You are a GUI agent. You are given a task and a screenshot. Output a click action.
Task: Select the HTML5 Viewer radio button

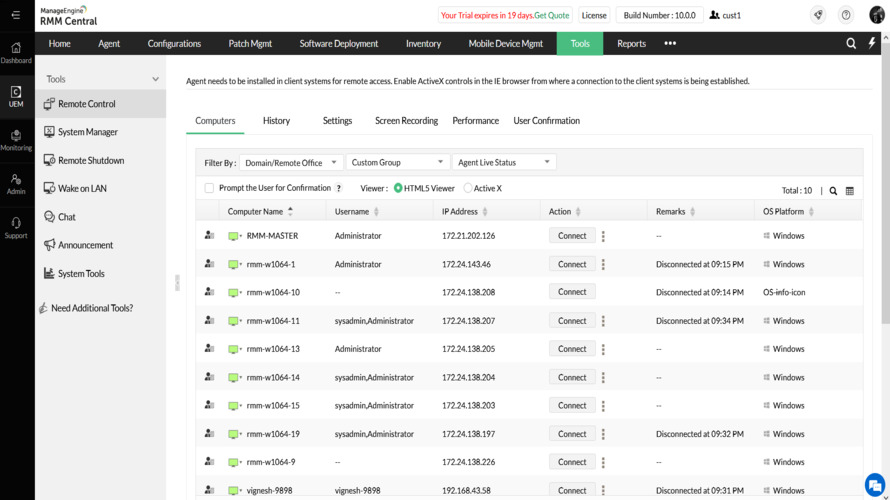point(398,188)
